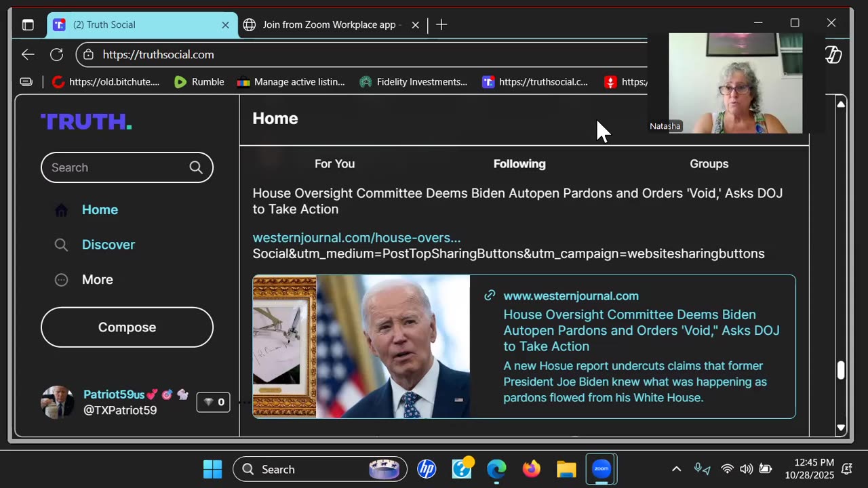Click the Discover magnifier icon
This screenshot has height=488, width=868.
click(61, 245)
